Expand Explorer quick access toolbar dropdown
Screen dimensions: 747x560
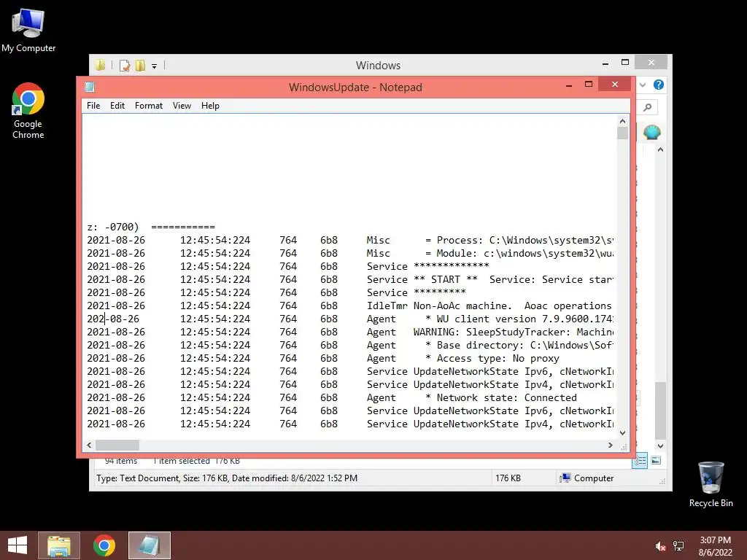(x=155, y=66)
